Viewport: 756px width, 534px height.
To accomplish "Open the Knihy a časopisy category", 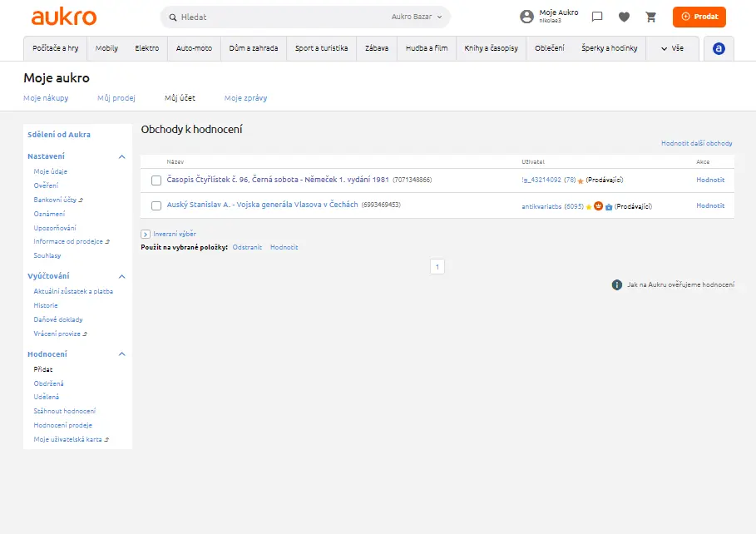I will pos(491,48).
